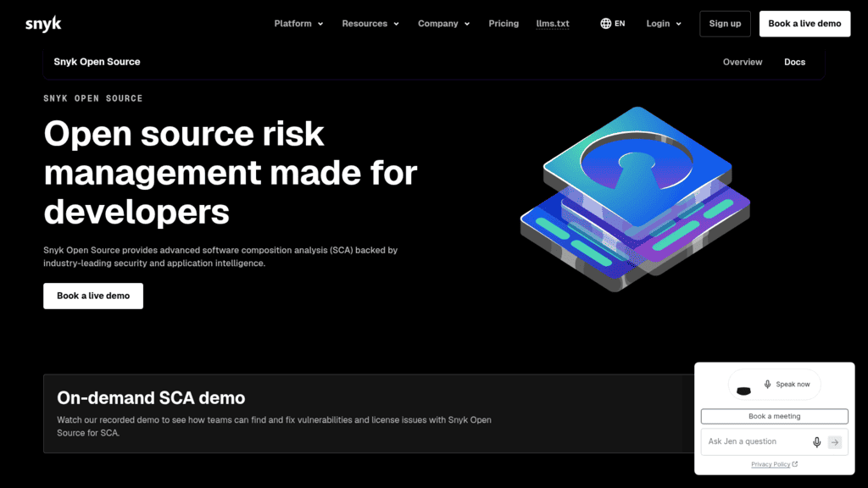Open the external link icon beside Privacy Policy
Viewport: 868px width, 488px height.
795,464
